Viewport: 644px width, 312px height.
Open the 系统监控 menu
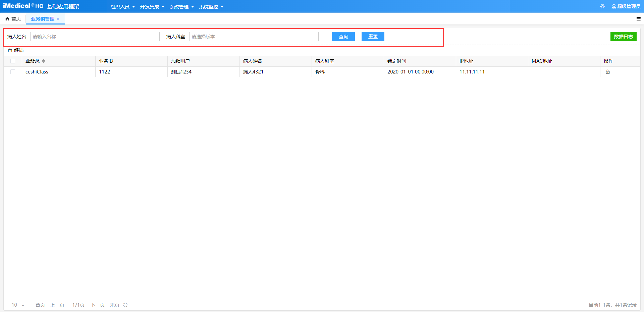(211, 7)
